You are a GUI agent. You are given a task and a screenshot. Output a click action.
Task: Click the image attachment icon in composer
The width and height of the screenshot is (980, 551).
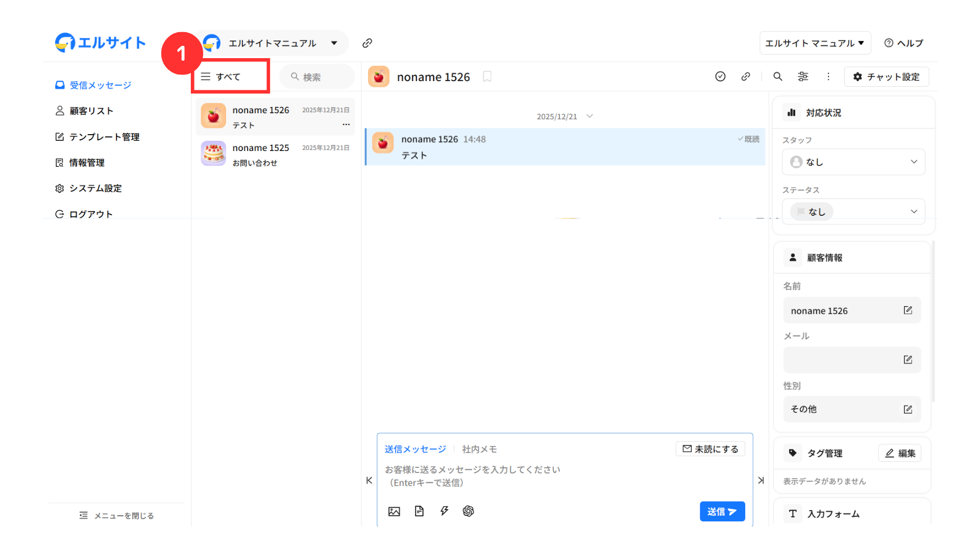click(x=394, y=511)
